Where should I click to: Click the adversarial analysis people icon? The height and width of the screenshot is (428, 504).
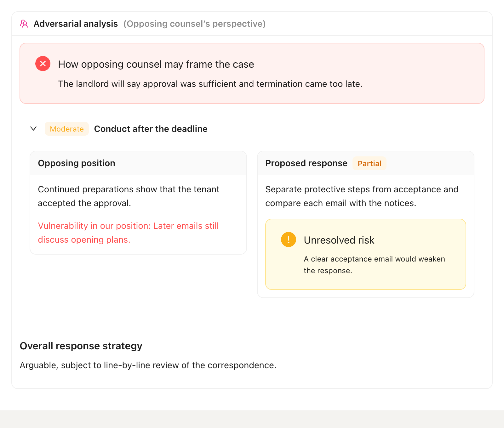(24, 24)
